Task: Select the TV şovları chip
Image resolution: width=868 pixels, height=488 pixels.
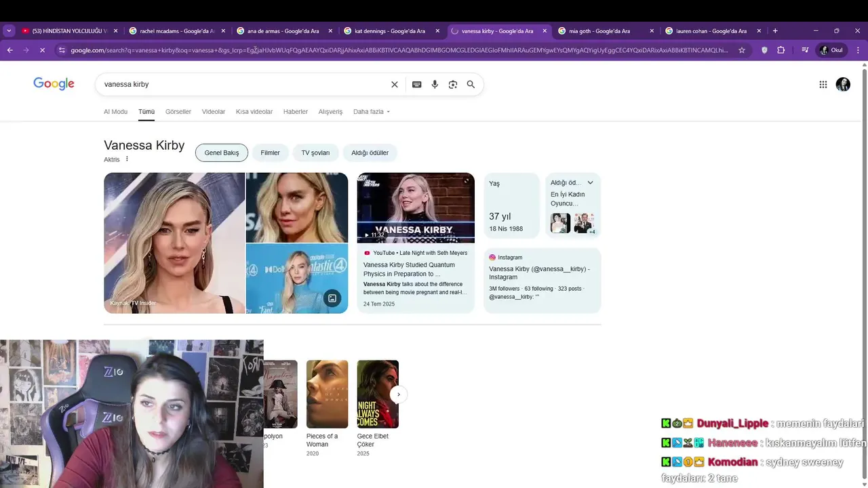Action: 315,152
